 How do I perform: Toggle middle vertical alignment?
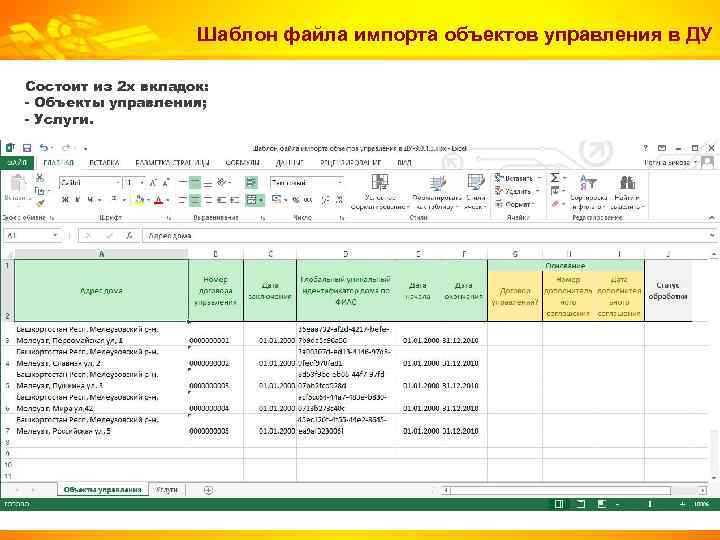tap(195, 183)
